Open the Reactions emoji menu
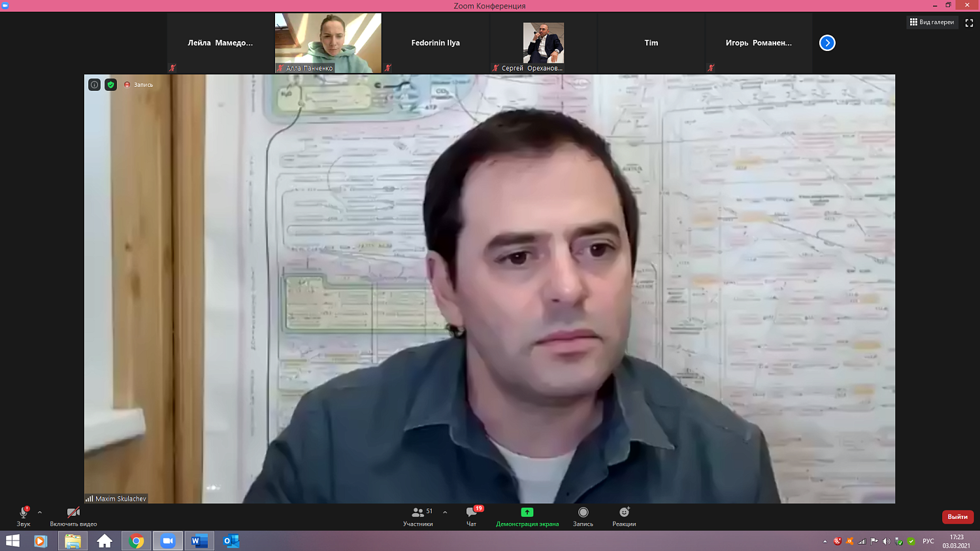The width and height of the screenshot is (980, 551). pos(624,513)
